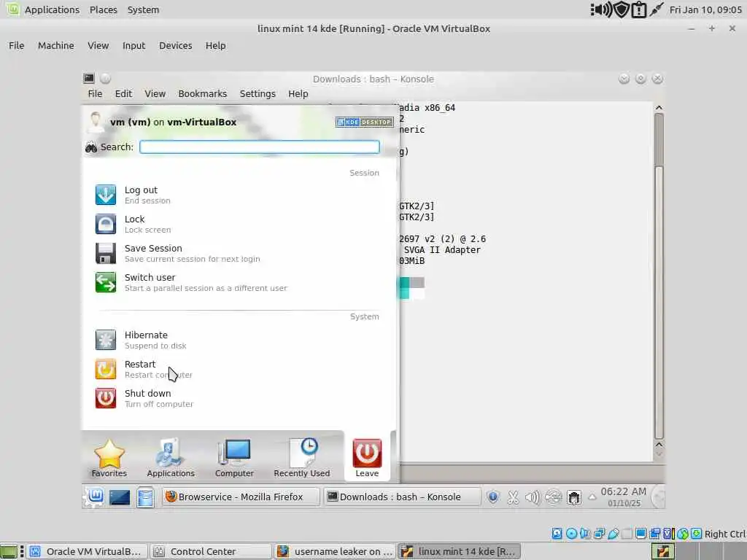Screen dimensions: 747x560
Task: Click VirtualBox audio status icon
Action: click(x=585, y=533)
